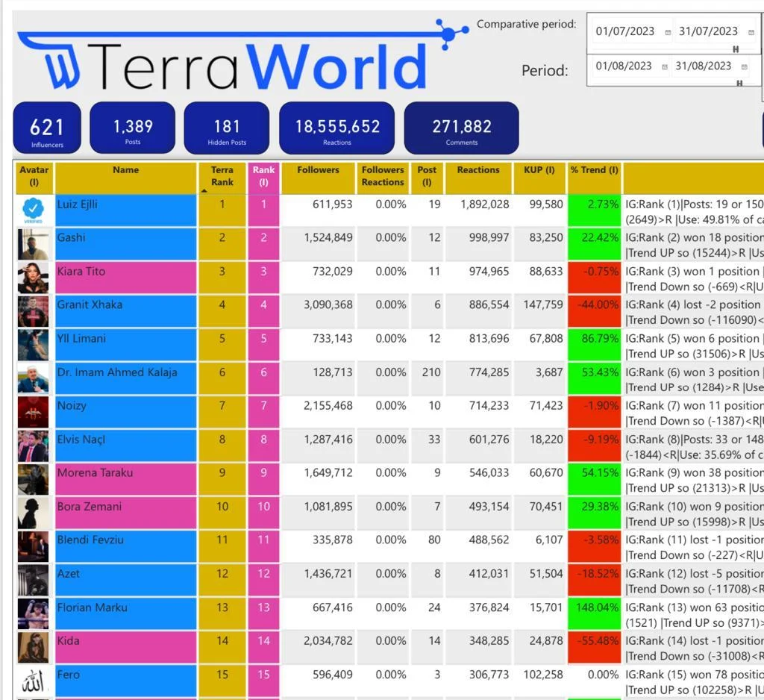Image resolution: width=764 pixels, height=700 pixels.
Task: Edit period end date 31/08/2023
Action: 703,66
